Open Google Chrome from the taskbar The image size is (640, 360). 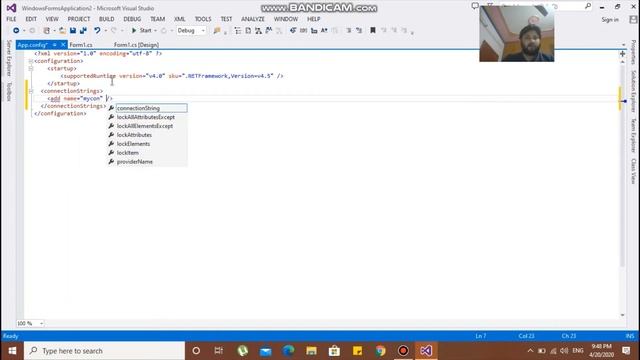coord(380,351)
